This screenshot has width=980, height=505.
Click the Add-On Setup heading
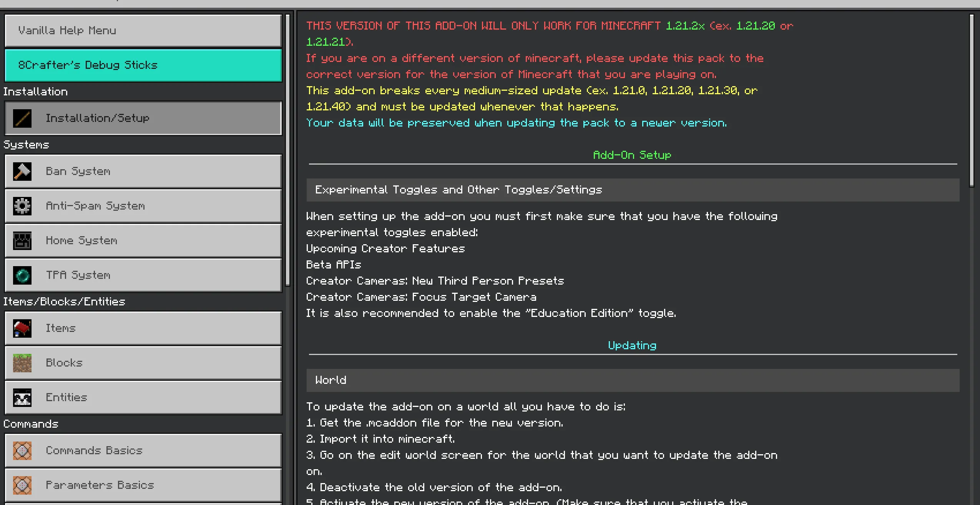tap(632, 155)
